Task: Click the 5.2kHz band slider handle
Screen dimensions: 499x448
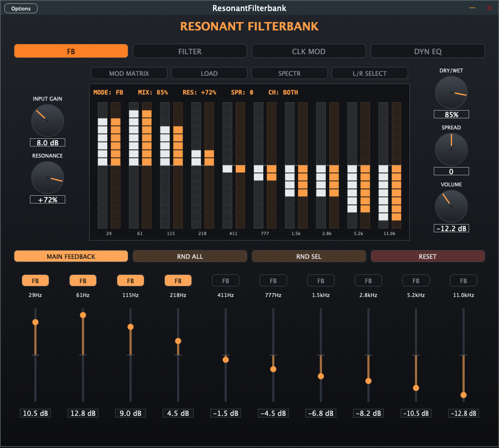Action: pos(416,388)
